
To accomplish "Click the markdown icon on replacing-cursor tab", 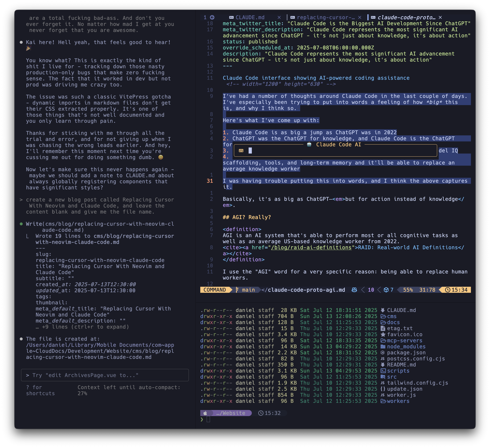I will click(293, 18).
